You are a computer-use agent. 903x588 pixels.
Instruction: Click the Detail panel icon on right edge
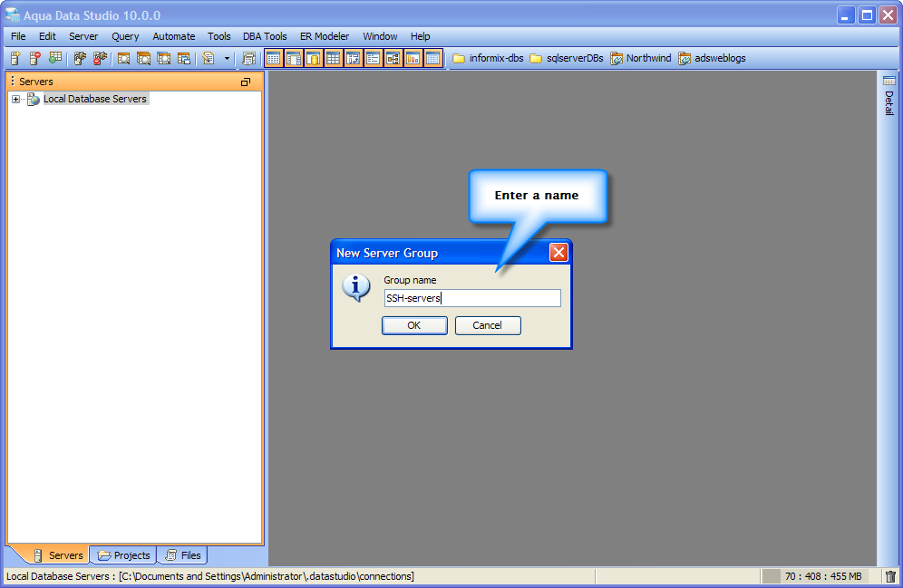pos(889,81)
